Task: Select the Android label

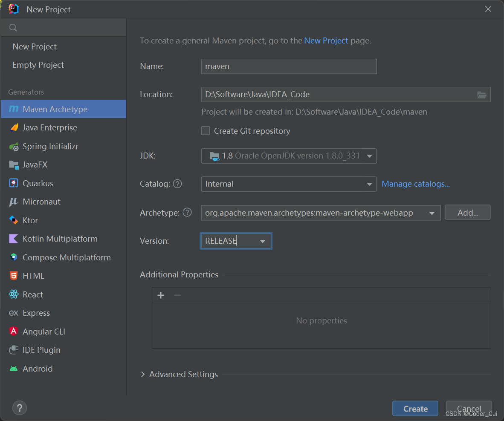Action: [x=38, y=369]
